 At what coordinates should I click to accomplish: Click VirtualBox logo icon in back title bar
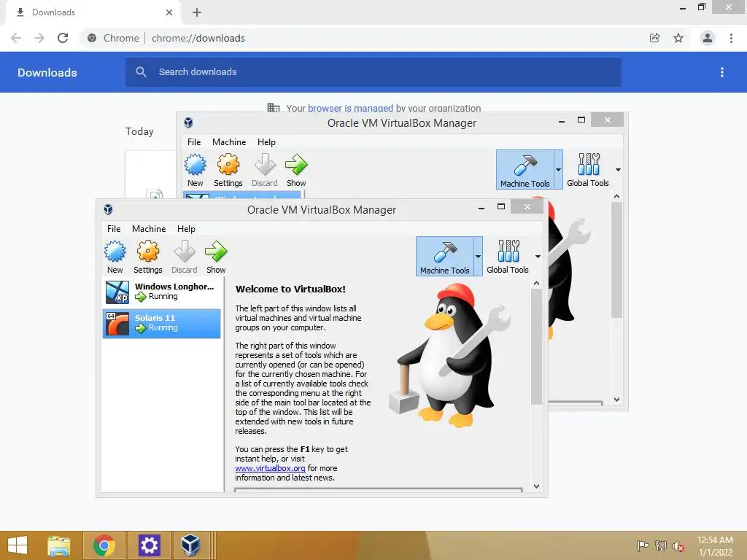[x=189, y=122]
